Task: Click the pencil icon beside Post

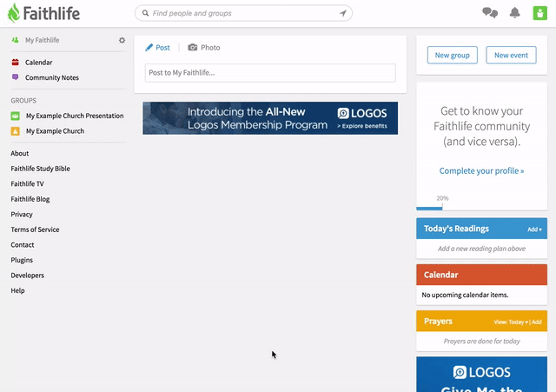Action: click(x=149, y=48)
